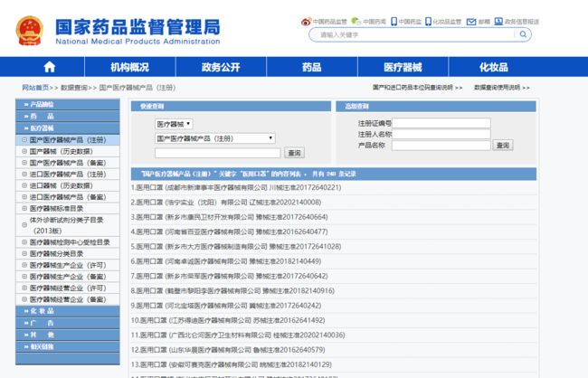Click the 查询 button under quick search
588x378 pixels.
coord(294,153)
